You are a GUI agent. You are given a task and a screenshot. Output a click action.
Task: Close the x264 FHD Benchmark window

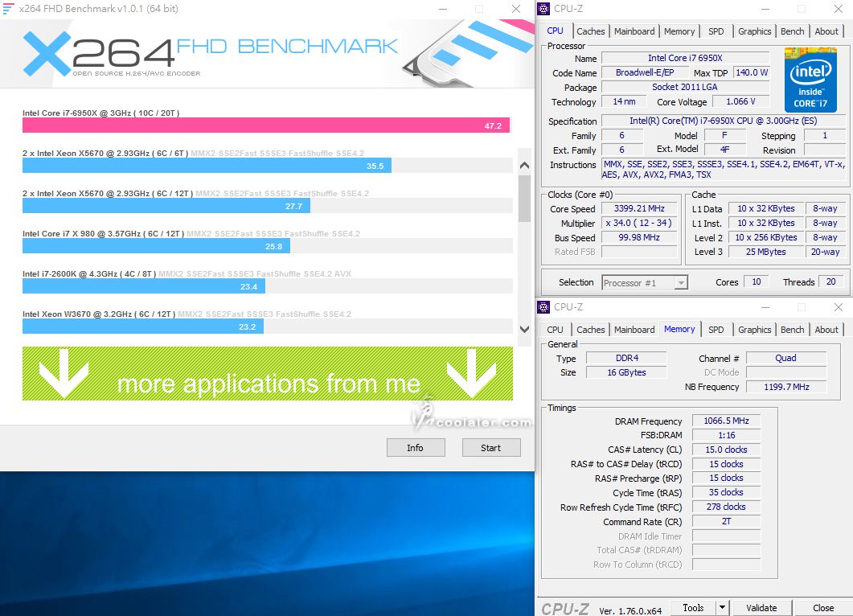[515, 9]
